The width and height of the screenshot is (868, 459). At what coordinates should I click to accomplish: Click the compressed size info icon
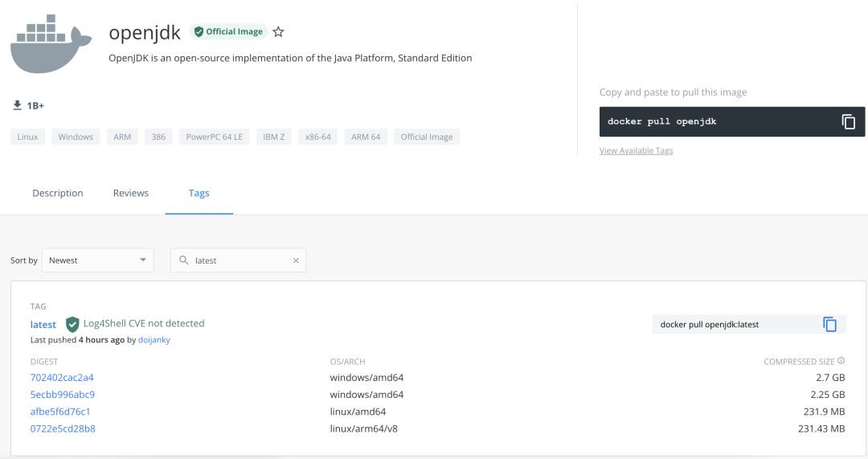[x=841, y=362]
